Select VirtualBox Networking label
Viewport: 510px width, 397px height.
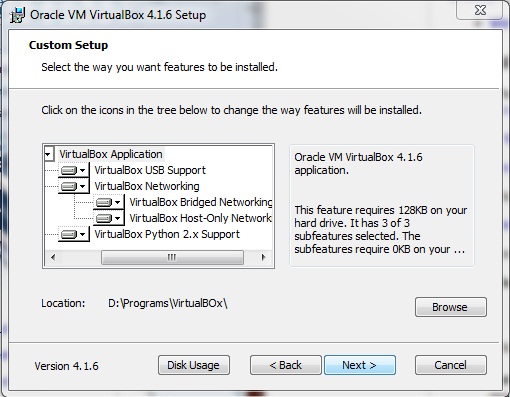tap(147, 186)
